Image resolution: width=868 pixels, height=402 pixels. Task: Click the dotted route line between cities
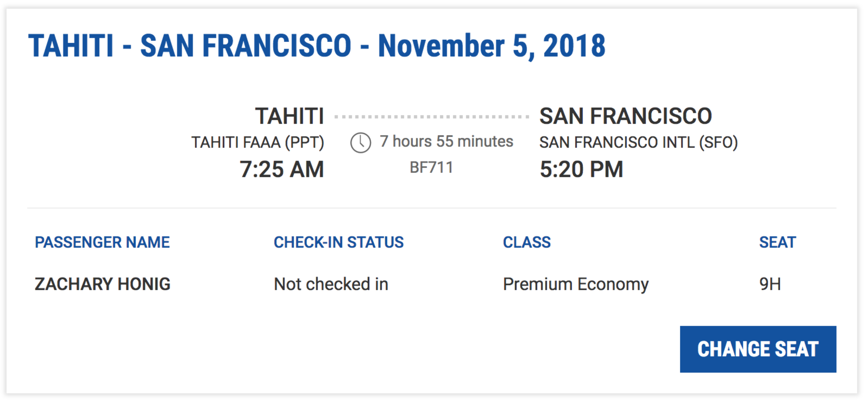point(432,117)
